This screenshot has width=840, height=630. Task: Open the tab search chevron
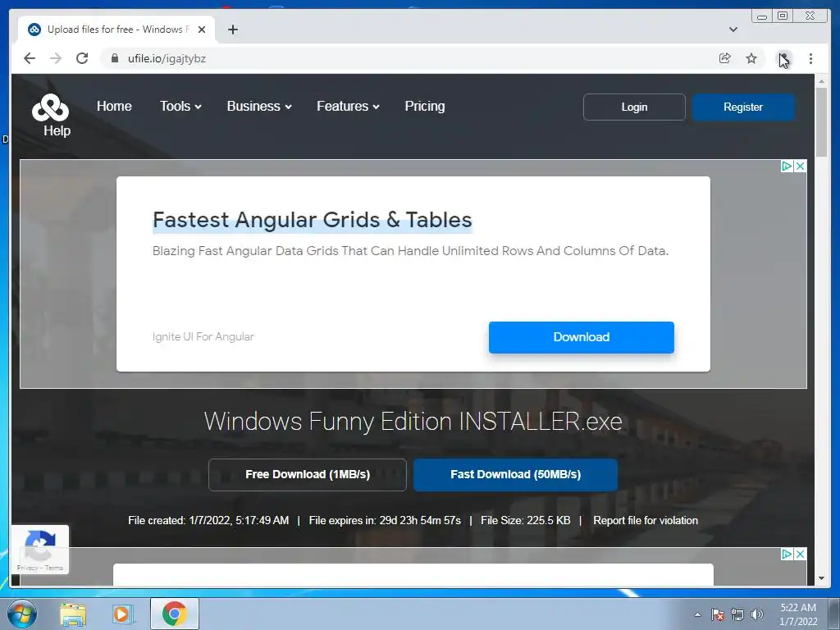[x=733, y=30]
